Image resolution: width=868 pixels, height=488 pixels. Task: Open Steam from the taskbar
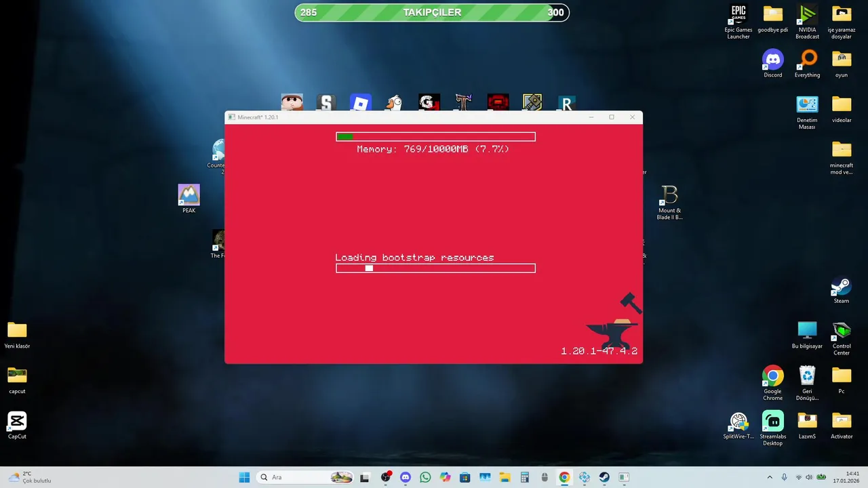pos(604,477)
